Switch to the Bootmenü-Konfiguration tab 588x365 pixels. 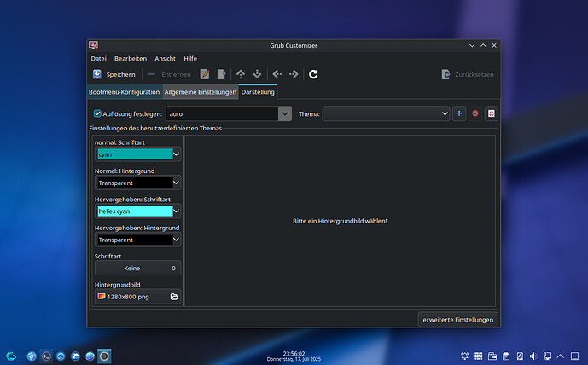[124, 92]
